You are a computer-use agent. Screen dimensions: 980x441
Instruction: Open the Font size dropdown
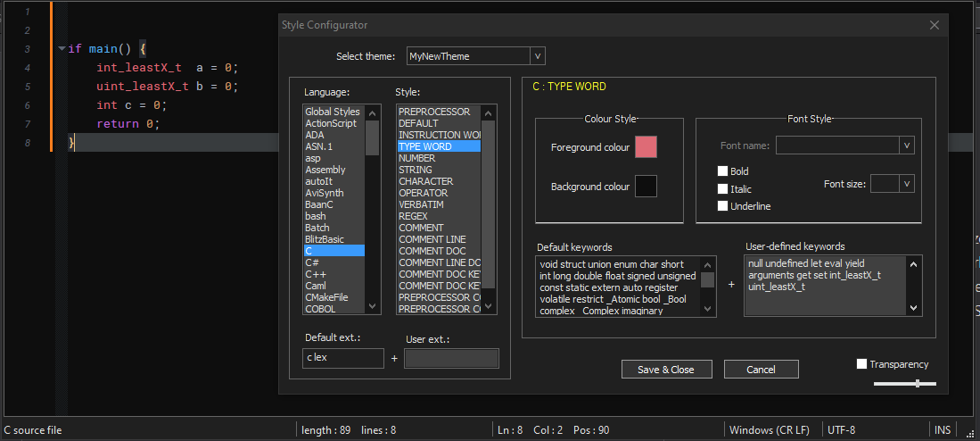(x=907, y=183)
